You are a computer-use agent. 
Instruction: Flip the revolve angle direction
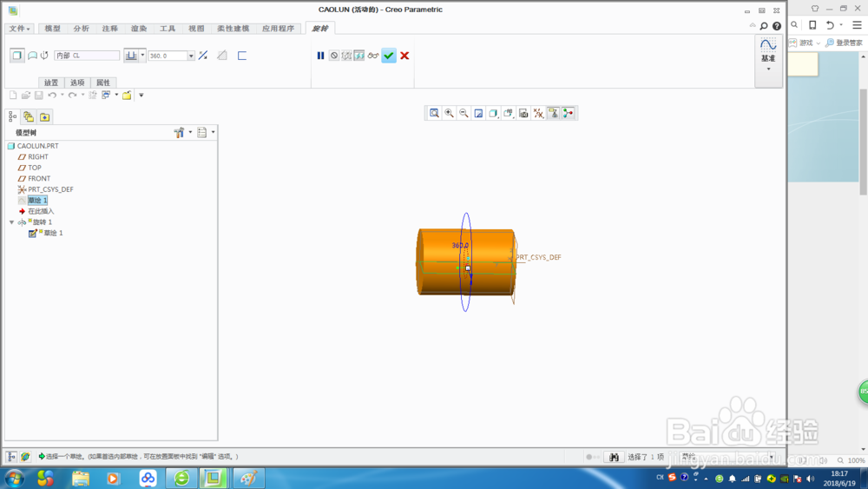pos(203,56)
